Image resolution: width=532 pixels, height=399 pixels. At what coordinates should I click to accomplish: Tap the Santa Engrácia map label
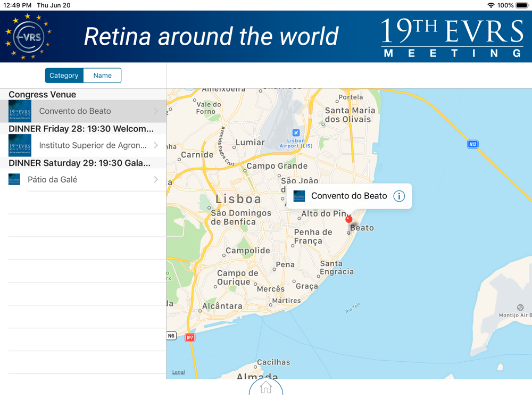pos(337,268)
